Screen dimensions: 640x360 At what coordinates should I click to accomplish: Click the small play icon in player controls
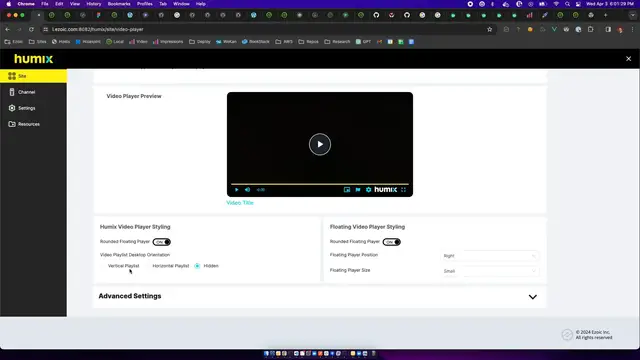236,190
